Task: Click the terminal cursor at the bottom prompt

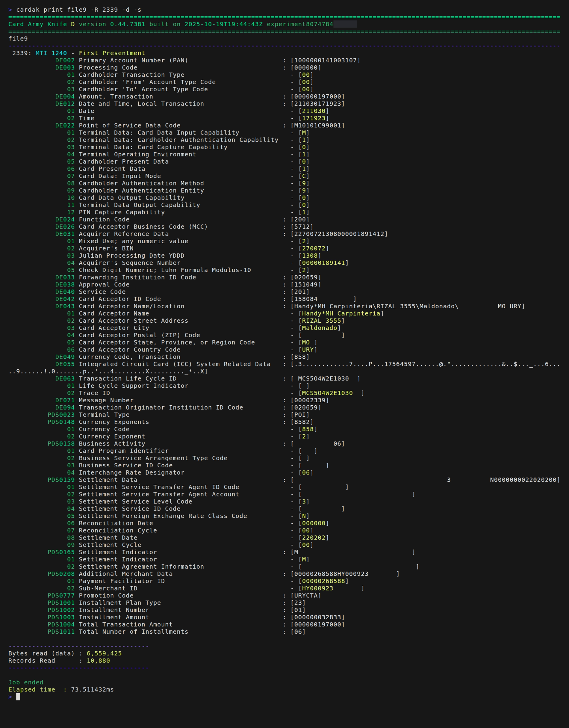Action: point(18,697)
